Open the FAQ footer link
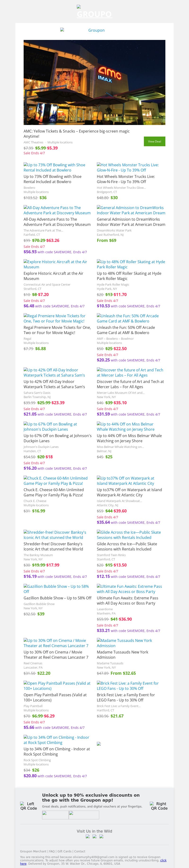This screenshot has height=868, width=189. coord(52,851)
